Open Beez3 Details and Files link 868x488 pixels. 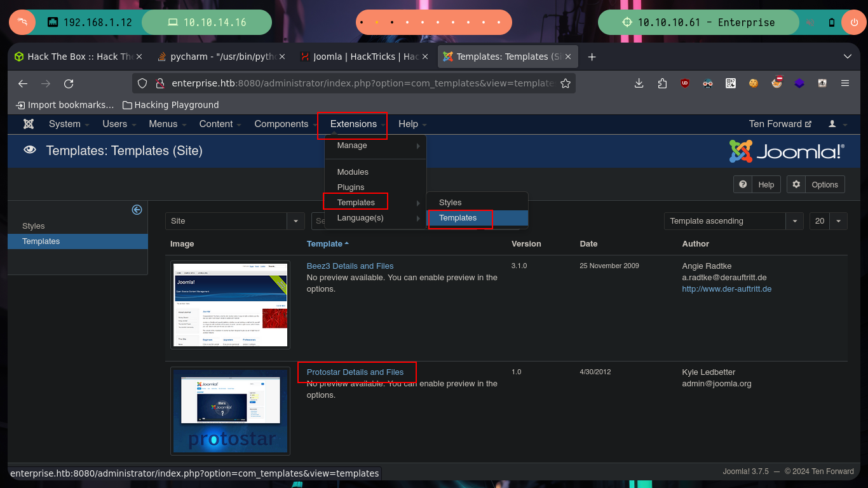pos(349,266)
